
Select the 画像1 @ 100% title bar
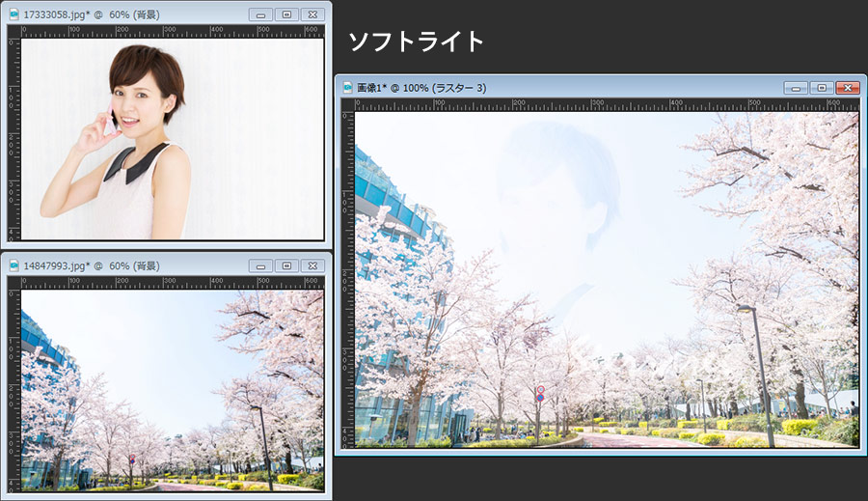coord(579,87)
